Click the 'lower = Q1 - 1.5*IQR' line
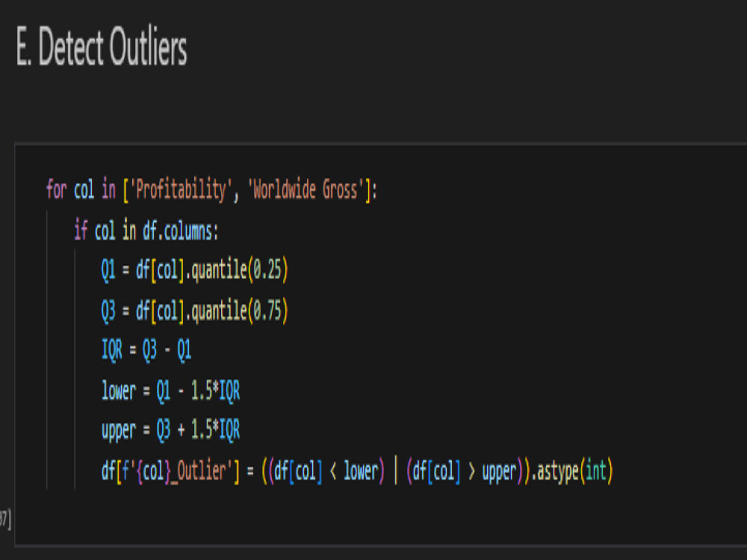 tap(170, 391)
